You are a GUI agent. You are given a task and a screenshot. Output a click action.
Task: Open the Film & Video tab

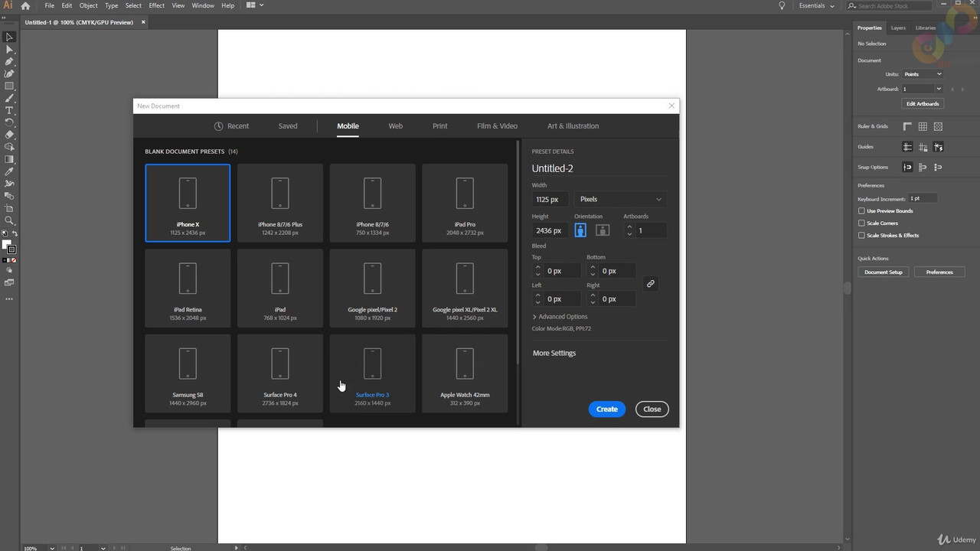[498, 126]
